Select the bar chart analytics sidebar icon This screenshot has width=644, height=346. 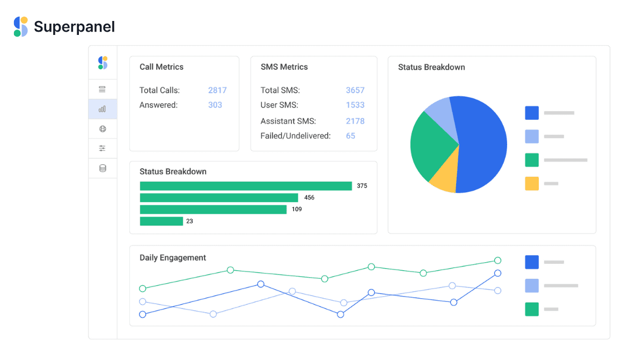pos(103,109)
